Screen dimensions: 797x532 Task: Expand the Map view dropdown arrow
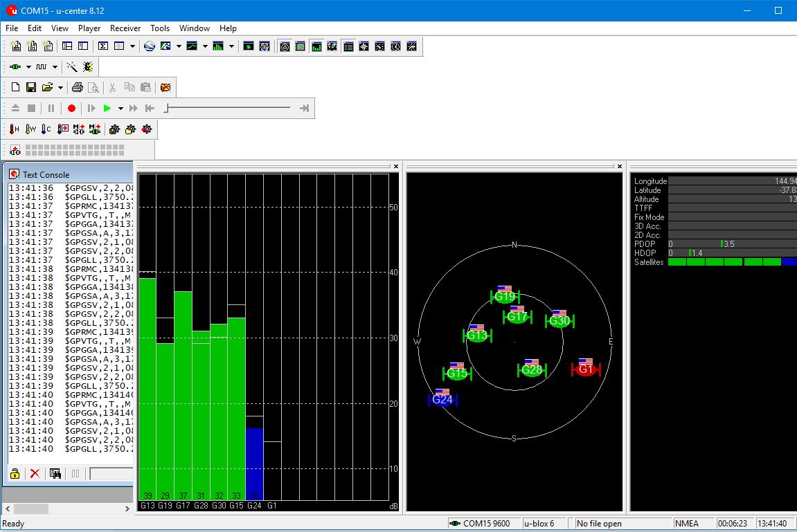(x=179, y=46)
